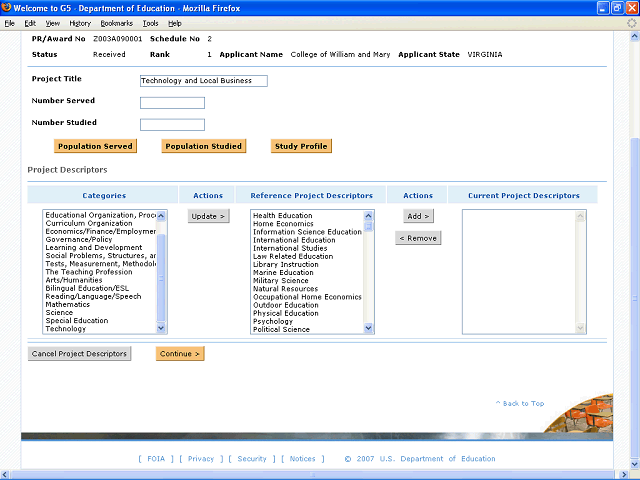
Task: Select Mathematics in the Categories list
Action: click(67, 304)
